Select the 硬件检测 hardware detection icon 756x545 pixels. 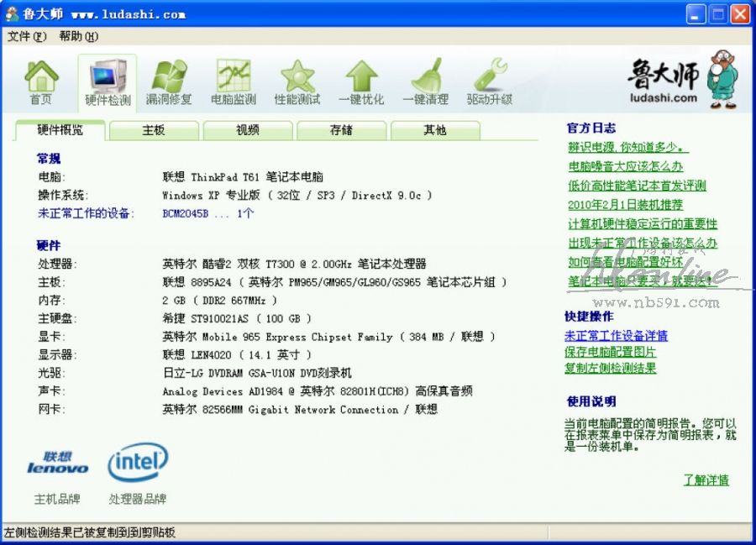pos(108,82)
